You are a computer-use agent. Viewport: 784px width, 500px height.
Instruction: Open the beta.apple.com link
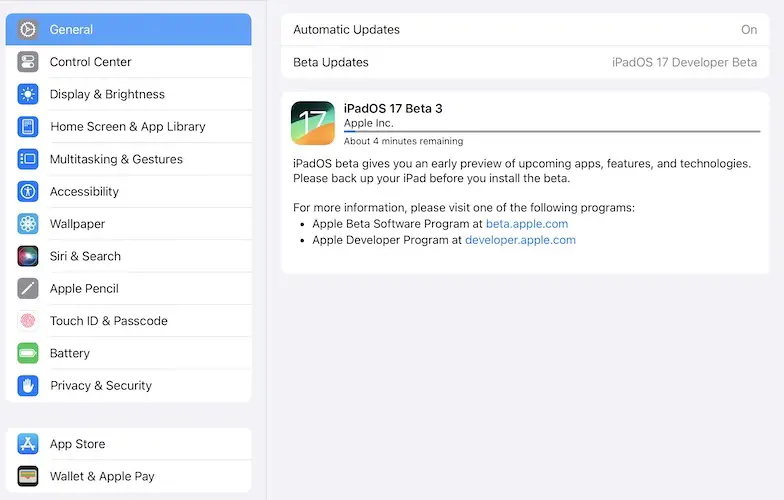527,224
